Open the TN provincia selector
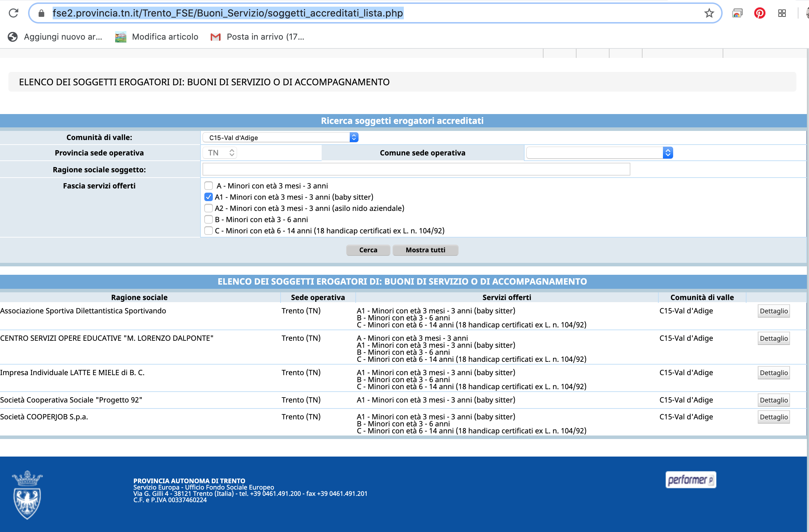Viewport: 809px width, 532px height. (220, 153)
